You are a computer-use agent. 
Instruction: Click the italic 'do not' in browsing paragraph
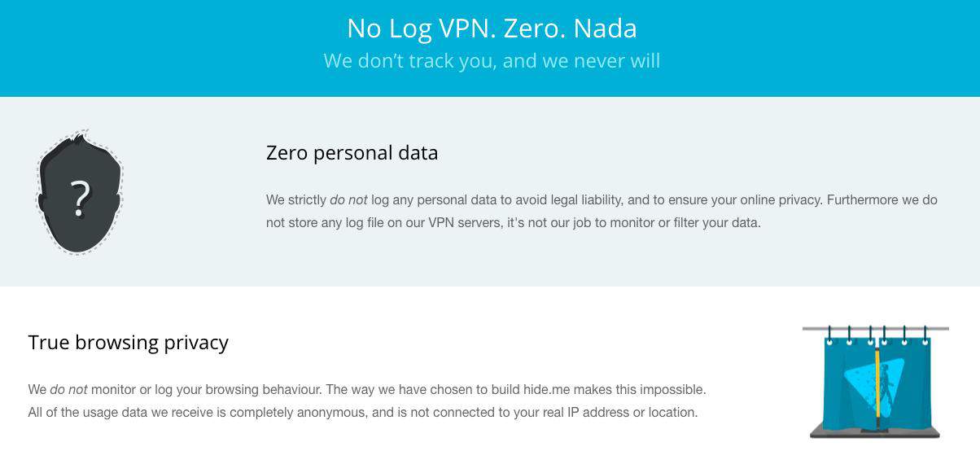(68, 390)
